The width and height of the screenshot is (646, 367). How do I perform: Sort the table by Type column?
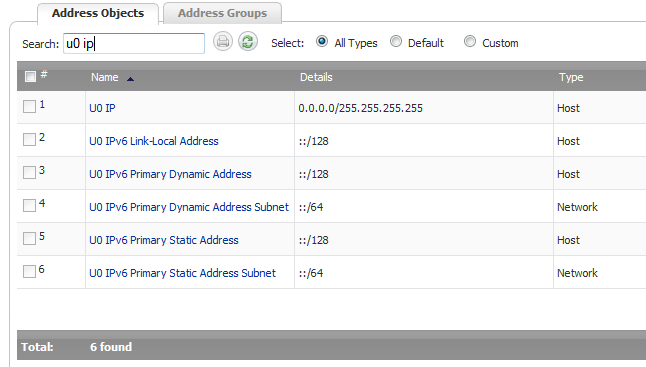click(x=571, y=77)
